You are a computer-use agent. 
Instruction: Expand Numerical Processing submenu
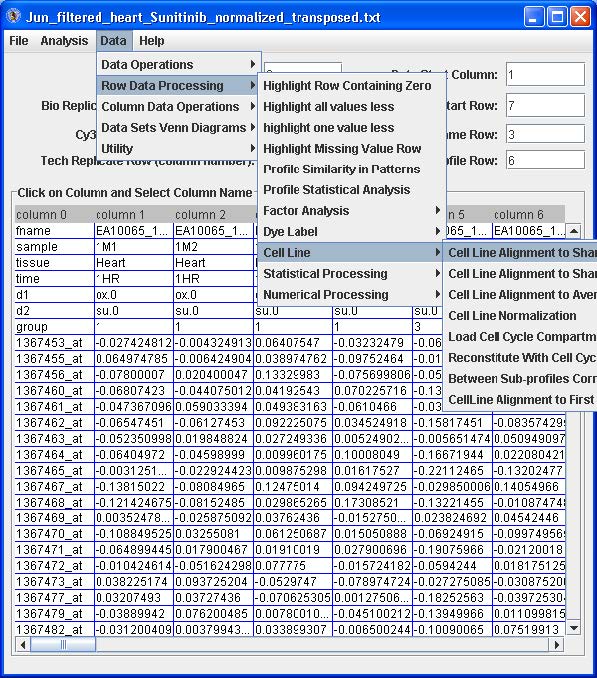click(x=351, y=294)
